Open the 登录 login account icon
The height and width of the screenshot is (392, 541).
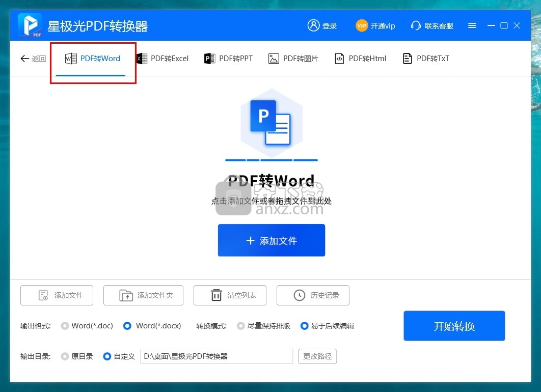313,25
